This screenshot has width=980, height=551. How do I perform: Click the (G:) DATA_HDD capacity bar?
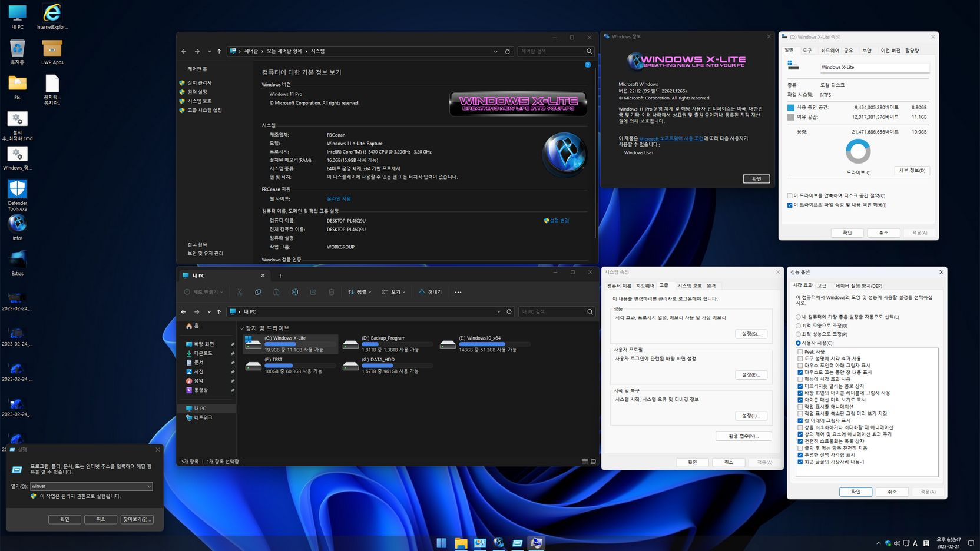(x=396, y=366)
